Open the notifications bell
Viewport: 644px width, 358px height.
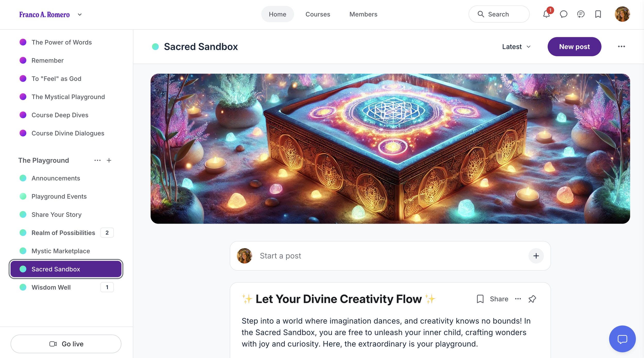click(x=546, y=14)
